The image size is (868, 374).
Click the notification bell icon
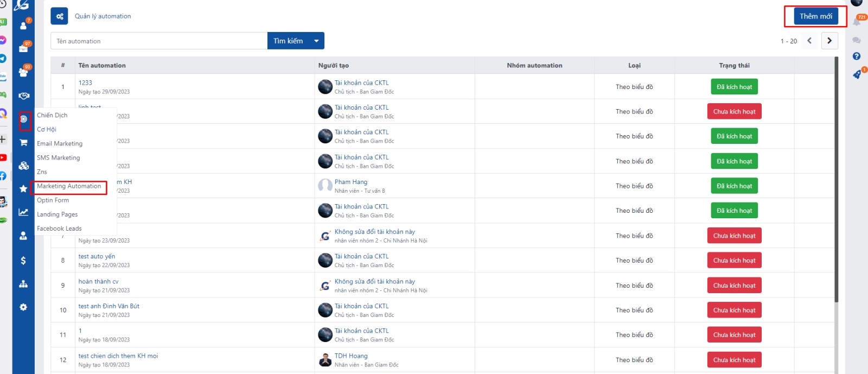coord(857,22)
